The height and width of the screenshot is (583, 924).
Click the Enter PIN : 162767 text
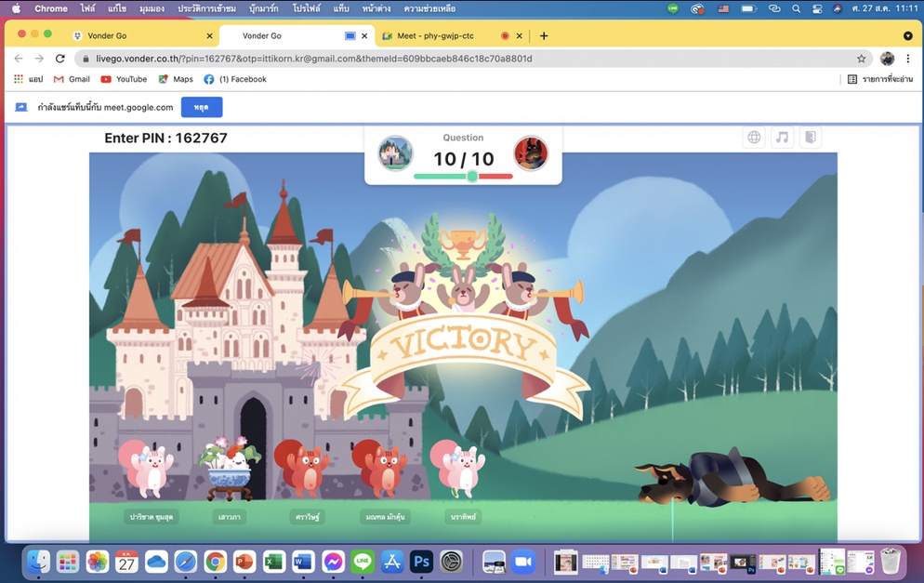click(165, 138)
